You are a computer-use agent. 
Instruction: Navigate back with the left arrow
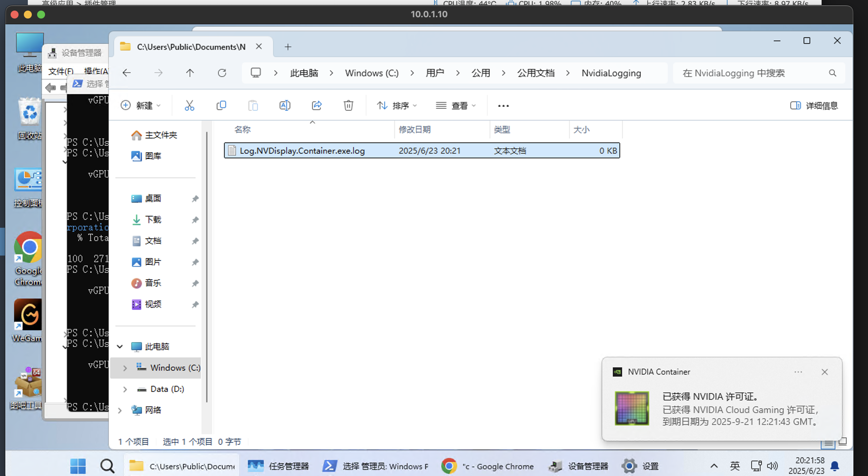pyautogui.click(x=127, y=73)
